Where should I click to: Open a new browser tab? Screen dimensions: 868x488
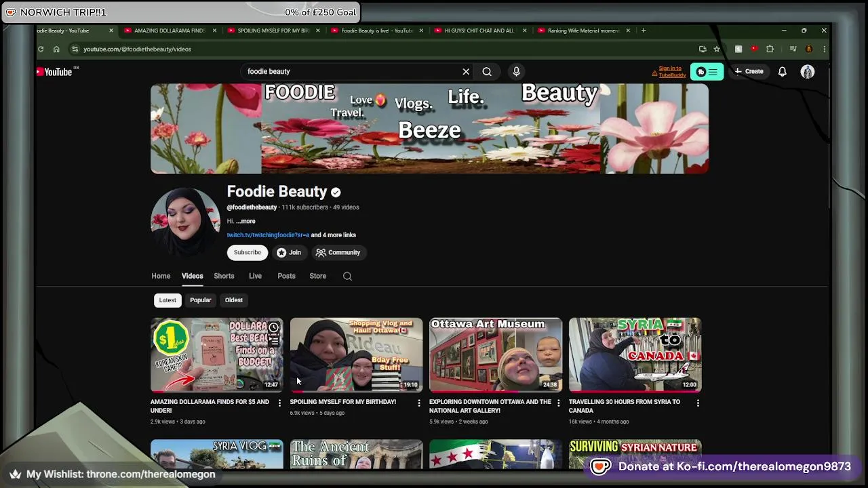click(644, 30)
